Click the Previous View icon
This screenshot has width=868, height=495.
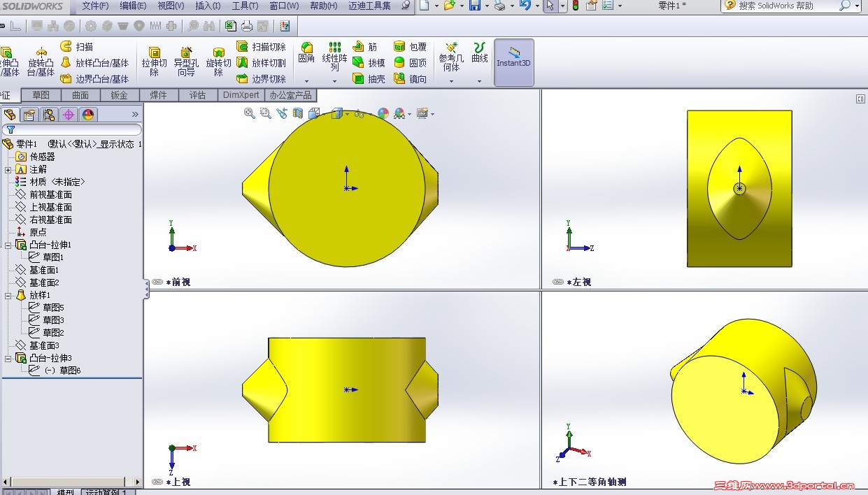[x=282, y=113]
